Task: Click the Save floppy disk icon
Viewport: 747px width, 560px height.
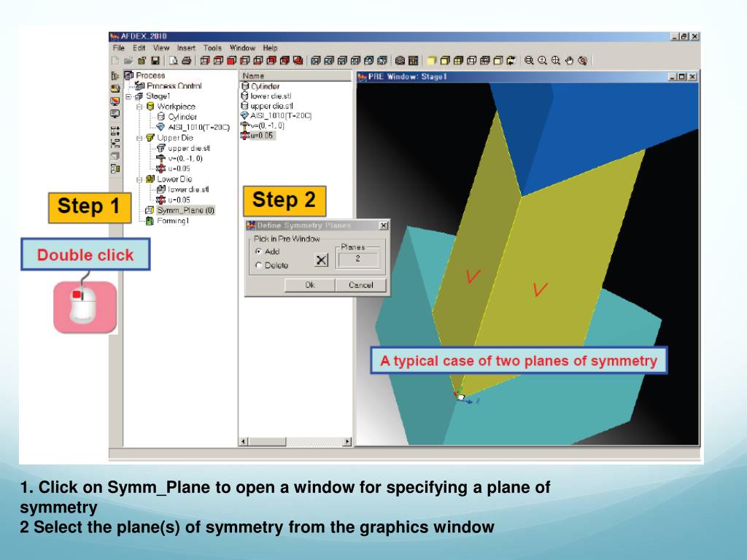Action: pyautogui.click(x=155, y=61)
